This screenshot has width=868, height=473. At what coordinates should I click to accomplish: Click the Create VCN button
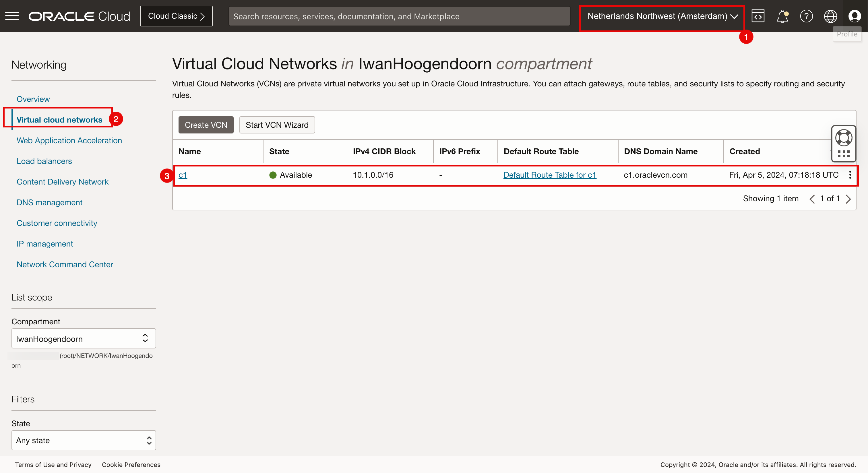click(206, 125)
